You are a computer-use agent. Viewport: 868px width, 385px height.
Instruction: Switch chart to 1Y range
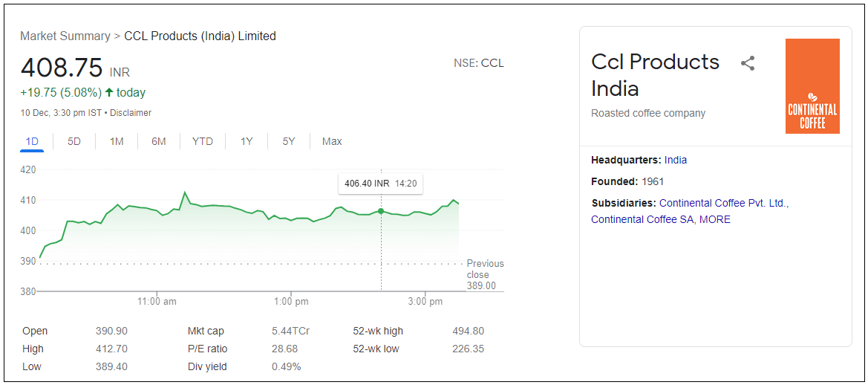click(247, 141)
